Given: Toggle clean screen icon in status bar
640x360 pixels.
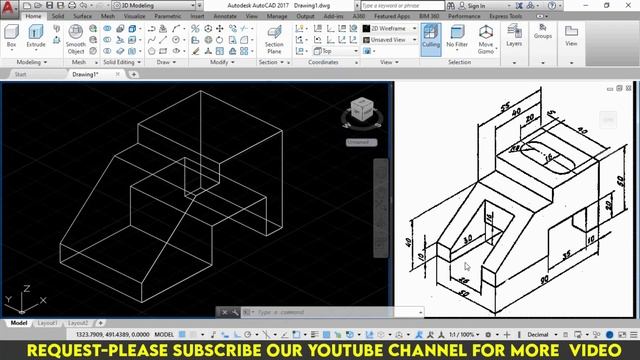Looking at the screenshot, I should (x=622, y=334).
